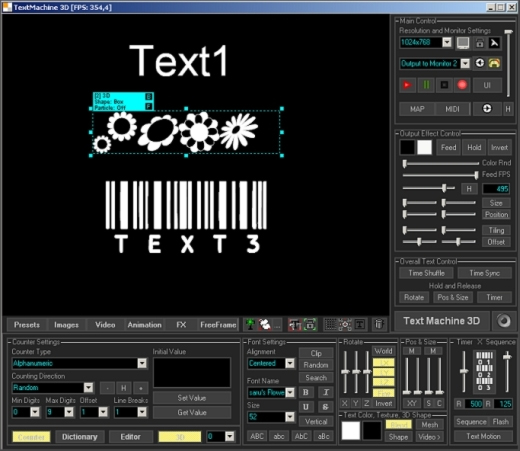Toggle the Vertical button in Font Settings
520x451 pixels.
[316, 422]
